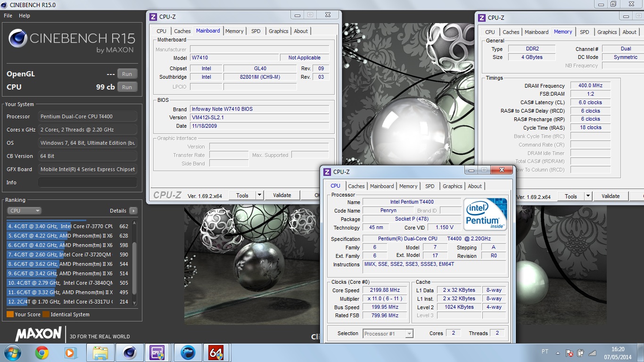This screenshot has height=362, width=644.
Task: Open About tab in Mainboard CPU-Z window
Action: click(x=301, y=31)
